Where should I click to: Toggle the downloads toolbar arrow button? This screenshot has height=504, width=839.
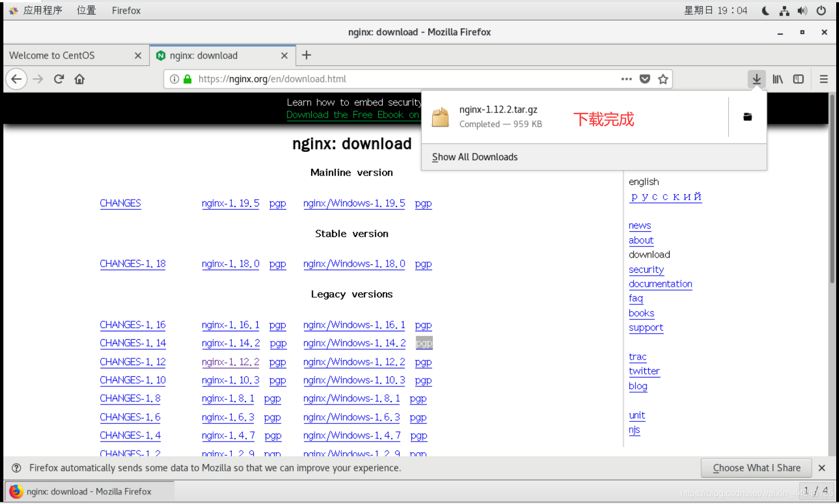click(x=757, y=79)
